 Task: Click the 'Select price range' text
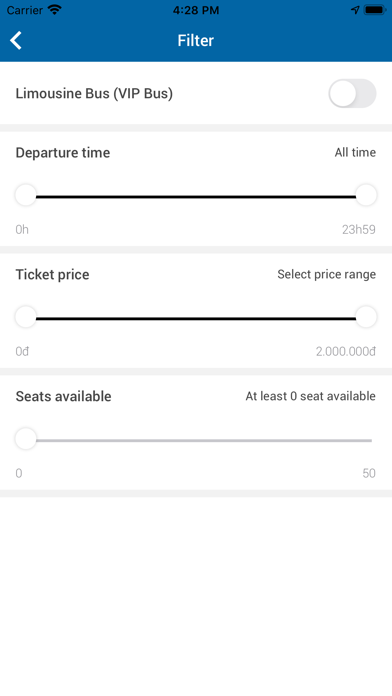pyautogui.click(x=327, y=274)
